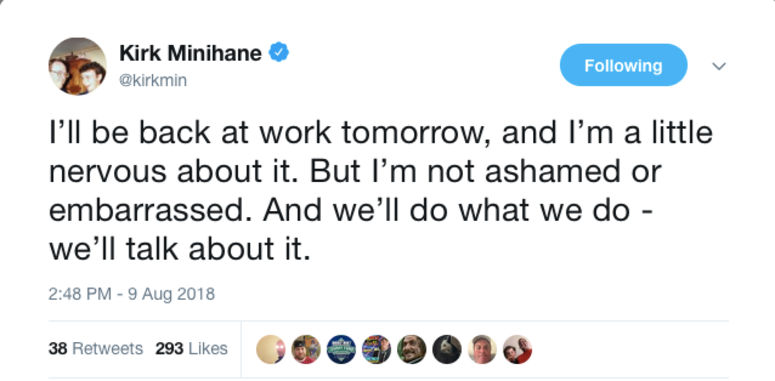Unfollow via the Following button
Screen dimensions: 775x381
623,65
